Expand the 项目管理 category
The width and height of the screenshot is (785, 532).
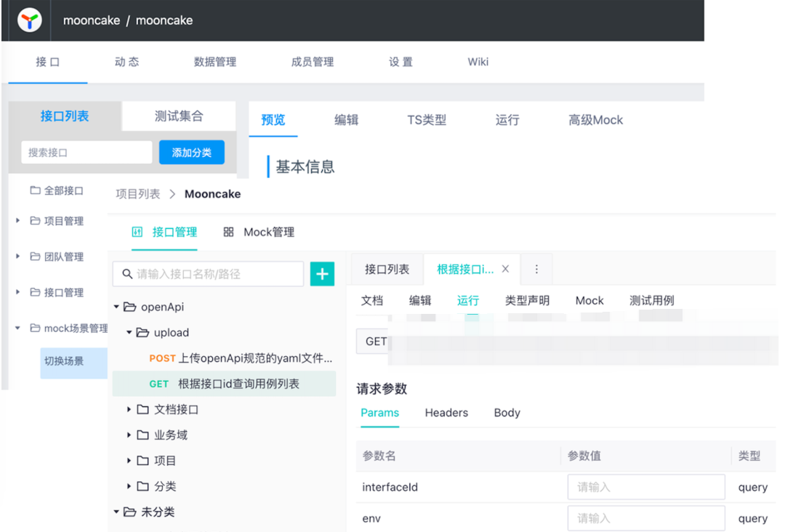pyautogui.click(x=18, y=220)
